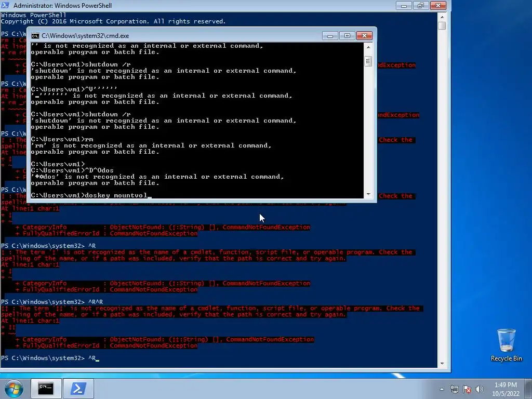The width and height of the screenshot is (532, 399).
Task: Click the cmd.exe title bar system icon
Action: tap(35, 36)
